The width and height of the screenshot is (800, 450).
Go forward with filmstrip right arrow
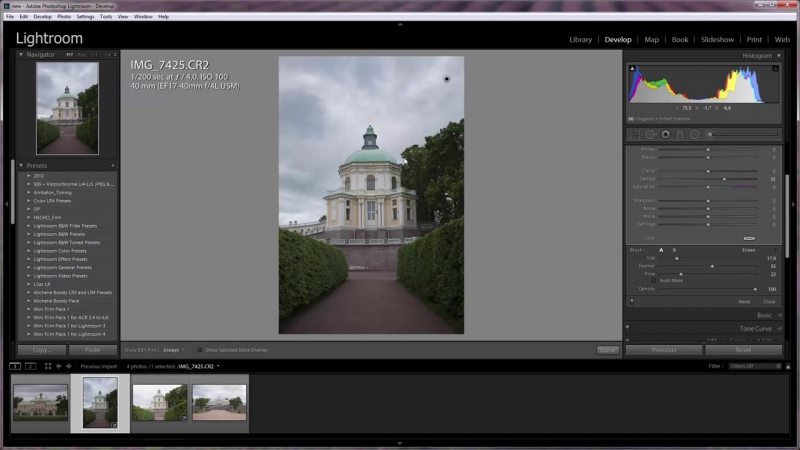point(69,366)
